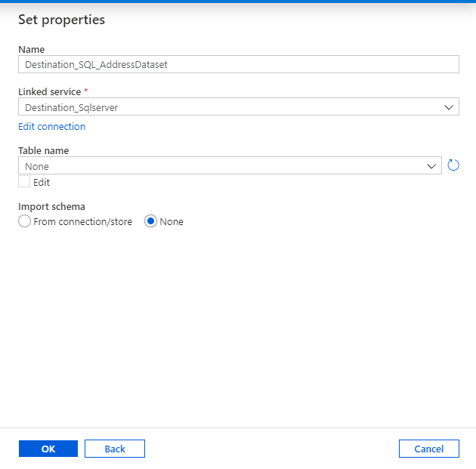Click the Import schema section label
Viewport: 476px width, 469px height.
click(x=51, y=206)
